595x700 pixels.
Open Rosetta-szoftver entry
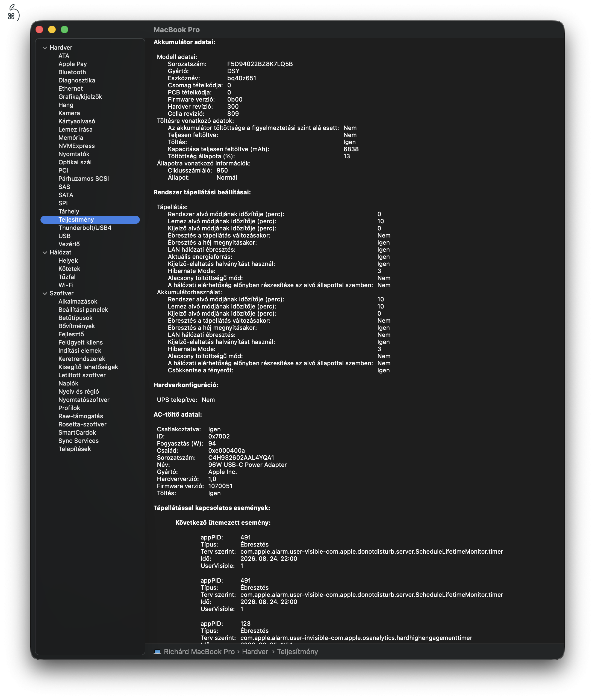tap(82, 424)
